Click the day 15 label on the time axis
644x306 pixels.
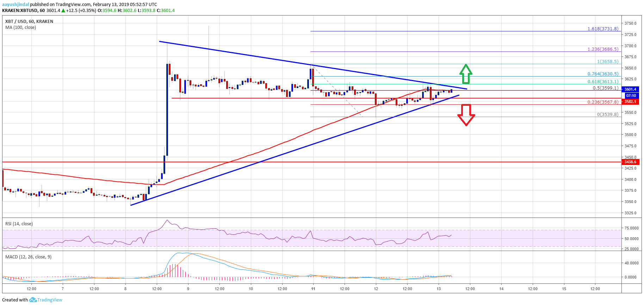click(x=564, y=289)
